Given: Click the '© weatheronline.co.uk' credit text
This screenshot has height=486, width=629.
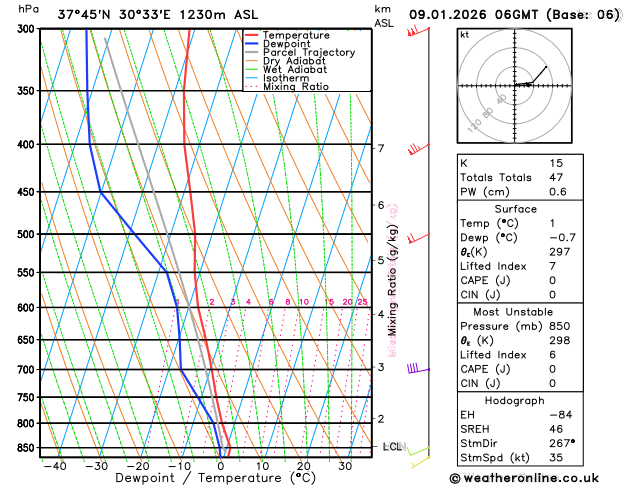Looking at the screenshot, I should (x=524, y=478).
